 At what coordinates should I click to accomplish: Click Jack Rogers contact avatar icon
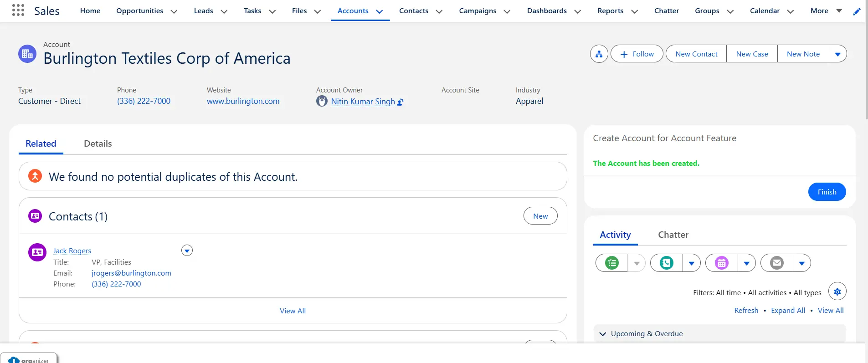[37, 252]
